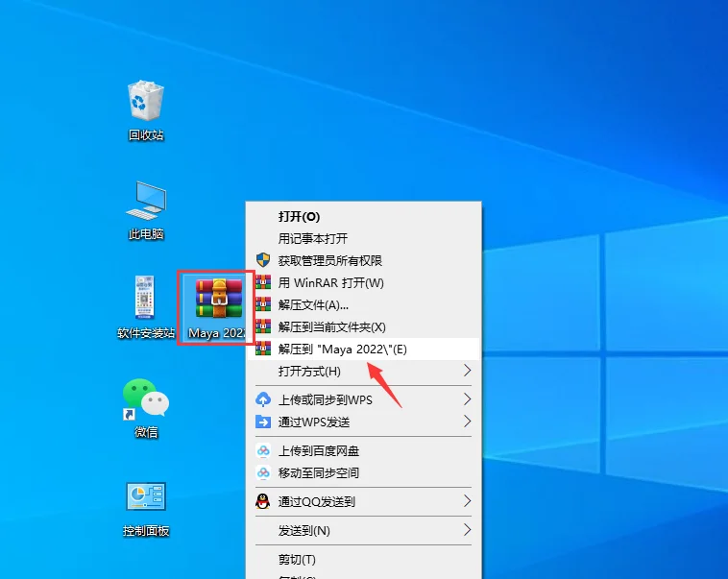Choose 剪切(T) menu entry
Viewport: 728px width, 579px height.
click(x=363, y=559)
